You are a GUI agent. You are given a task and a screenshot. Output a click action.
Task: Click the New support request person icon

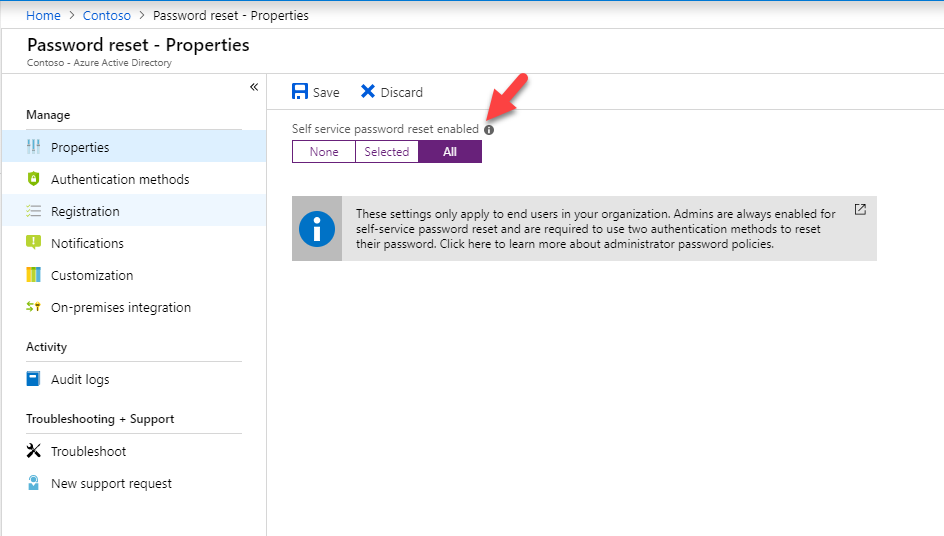tap(34, 482)
